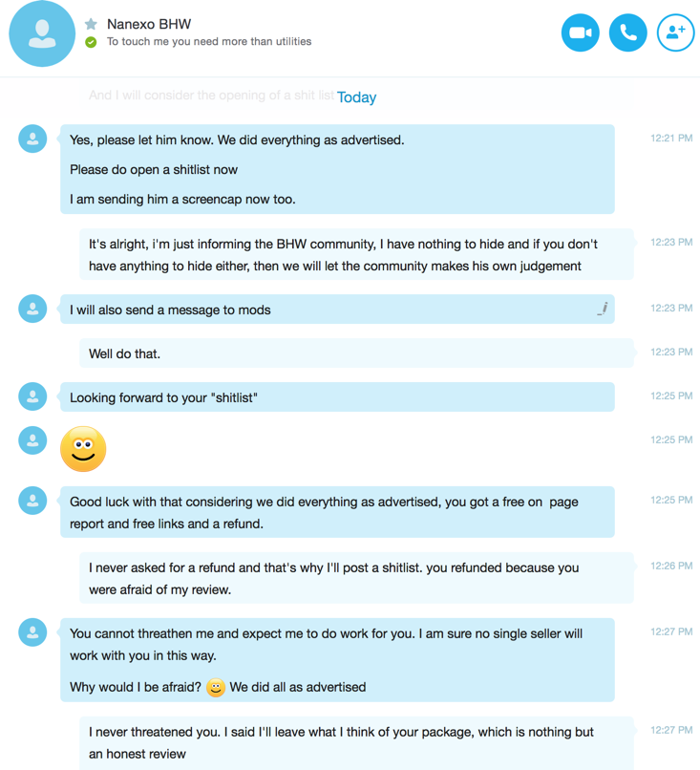Click the 'Today' date separator

pyautogui.click(x=356, y=97)
